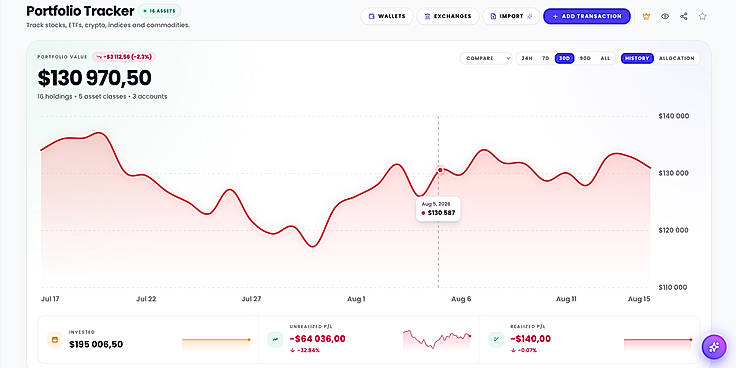Click the Aug 11 axis label
The height and width of the screenshot is (368, 736).
pos(566,299)
